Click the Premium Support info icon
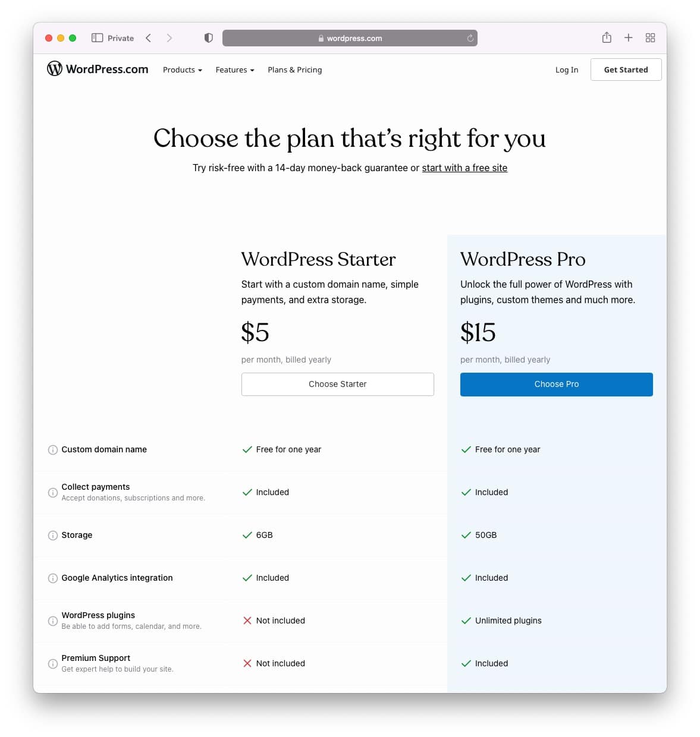Screen dimensions: 700x737 coord(52,663)
